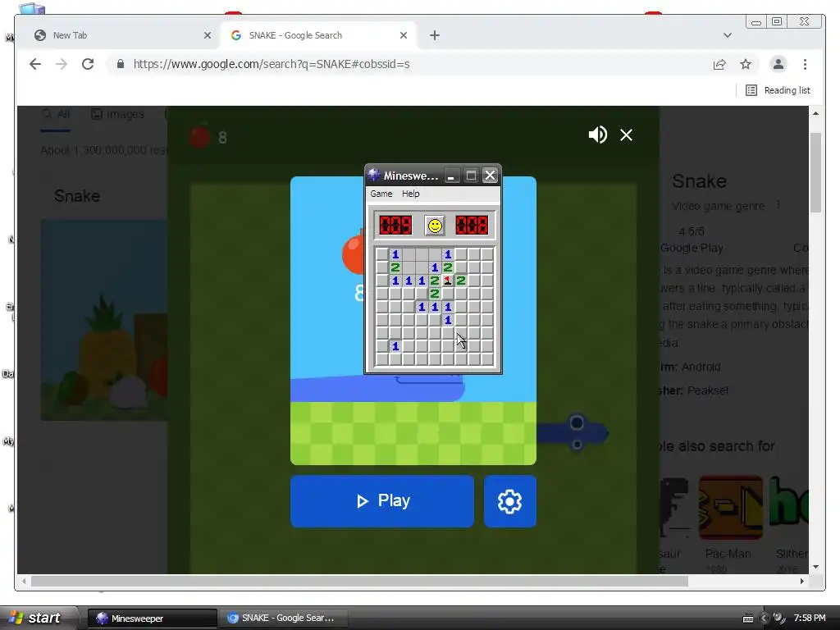The height and width of the screenshot is (630, 840).
Task: Expand the Chrome tab search chevron
Action: 727,35
